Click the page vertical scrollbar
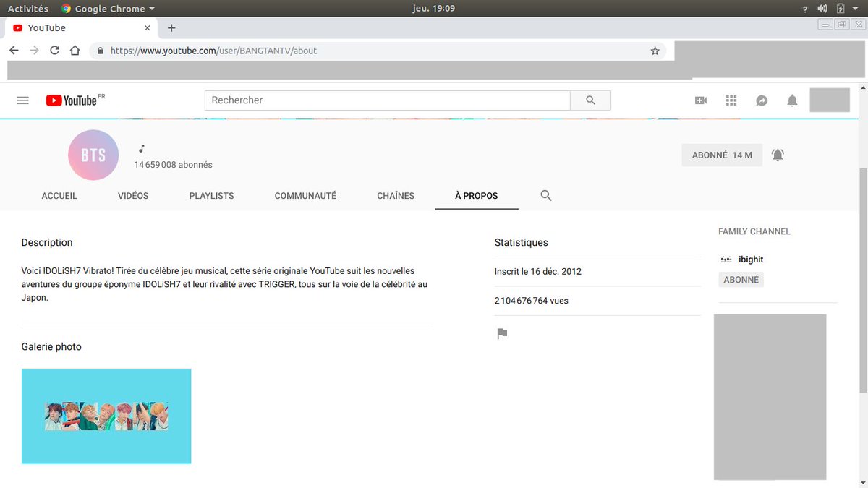The height and width of the screenshot is (488, 868). pos(863,281)
